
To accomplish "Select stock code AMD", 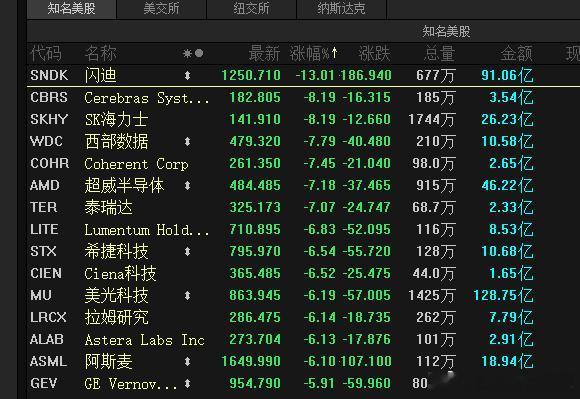I will click(45, 186).
